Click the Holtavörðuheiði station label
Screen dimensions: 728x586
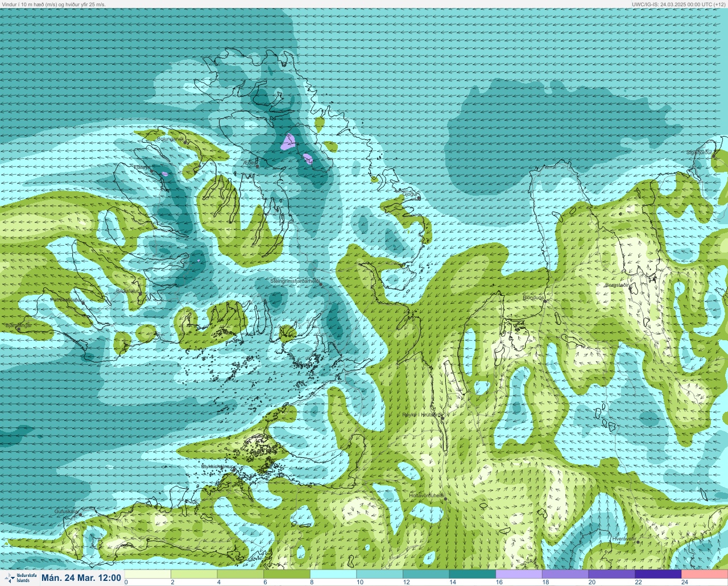(x=427, y=496)
